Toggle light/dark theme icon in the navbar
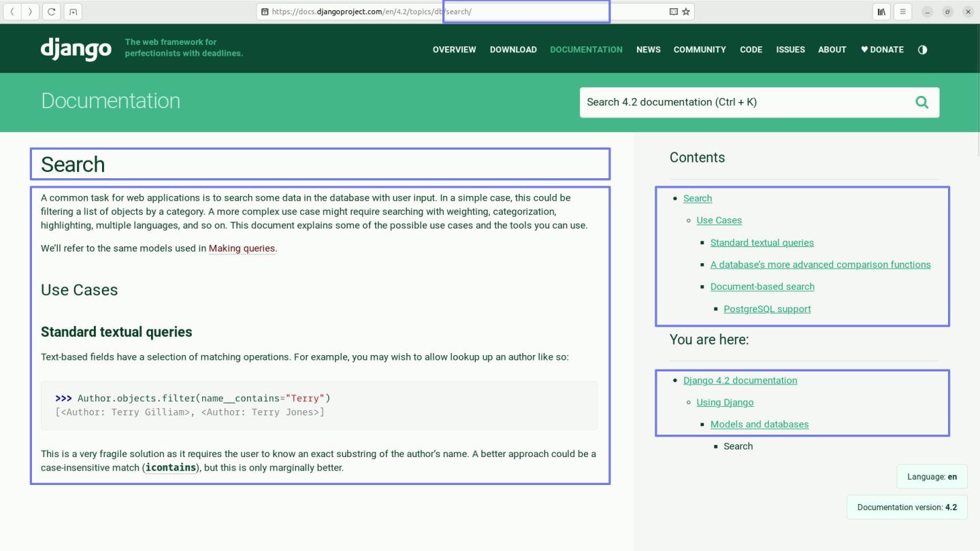The height and width of the screenshot is (551, 980). 922,50
